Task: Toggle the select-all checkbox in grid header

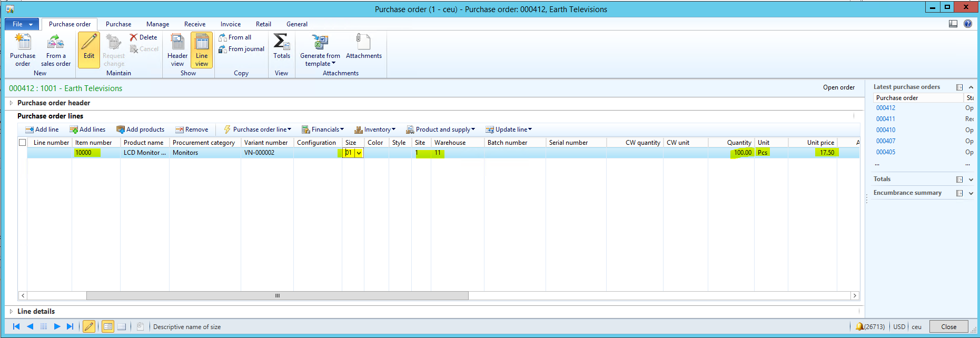Action: tap(22, 143)
